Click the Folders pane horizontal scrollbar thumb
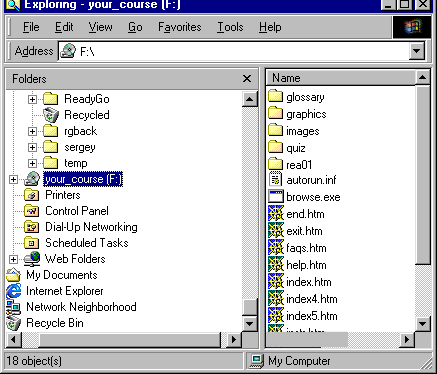437x374 pixels. point(129,340)
